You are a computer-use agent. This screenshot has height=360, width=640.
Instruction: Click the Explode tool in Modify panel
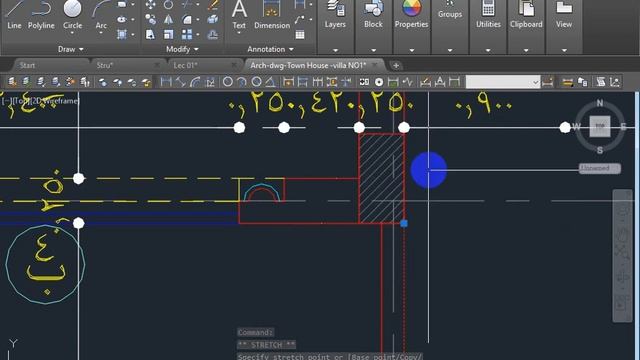coord(213,19)
